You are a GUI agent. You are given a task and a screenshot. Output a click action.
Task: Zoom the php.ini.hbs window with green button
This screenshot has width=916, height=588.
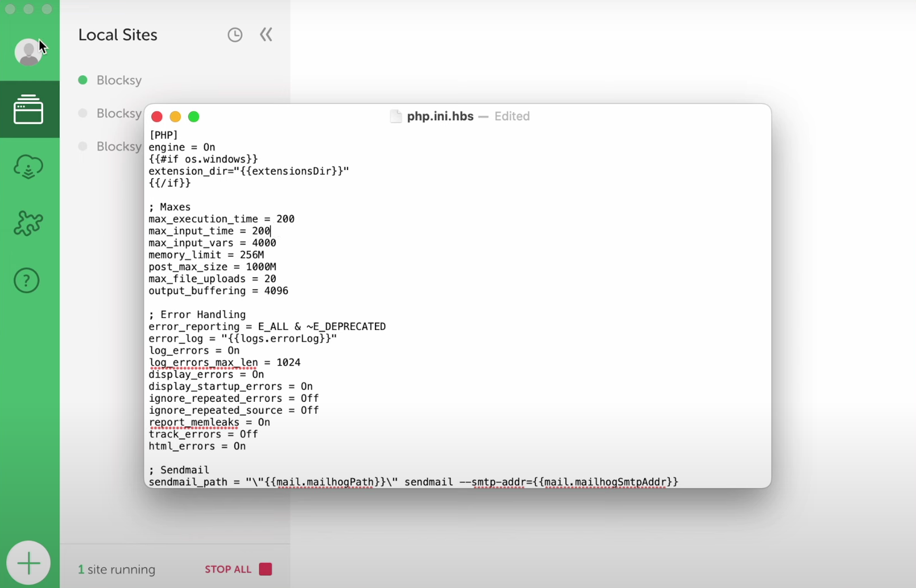click(x=194, y=117)
